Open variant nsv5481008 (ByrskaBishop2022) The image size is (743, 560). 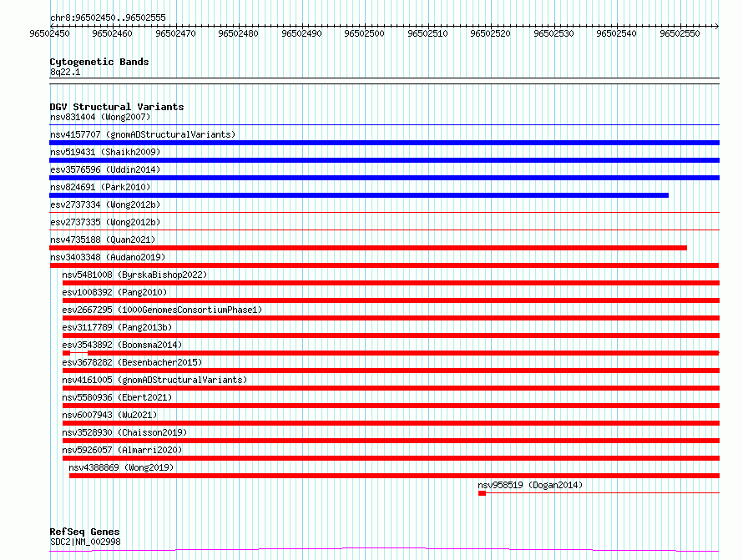(134, 275)
